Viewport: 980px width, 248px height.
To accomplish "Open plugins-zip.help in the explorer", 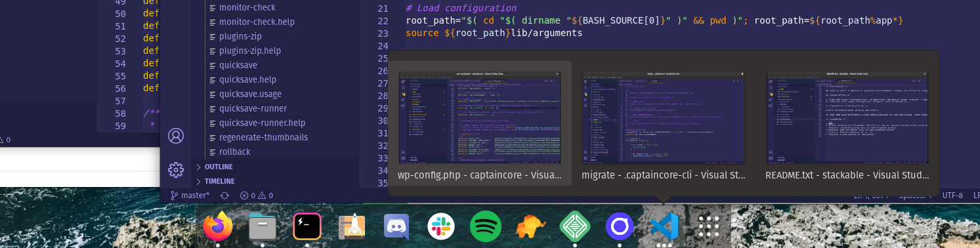I will click(x=250, y=51).
